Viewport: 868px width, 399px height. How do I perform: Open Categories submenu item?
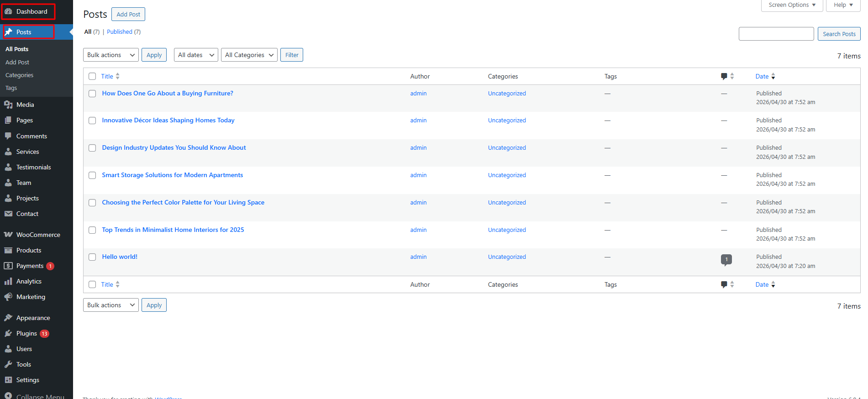[x=19, y=75]
